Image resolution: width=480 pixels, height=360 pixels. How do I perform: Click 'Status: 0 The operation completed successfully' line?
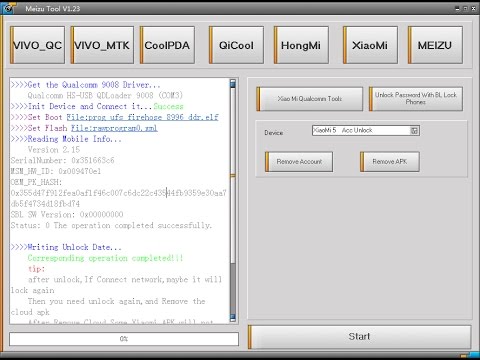111,225
